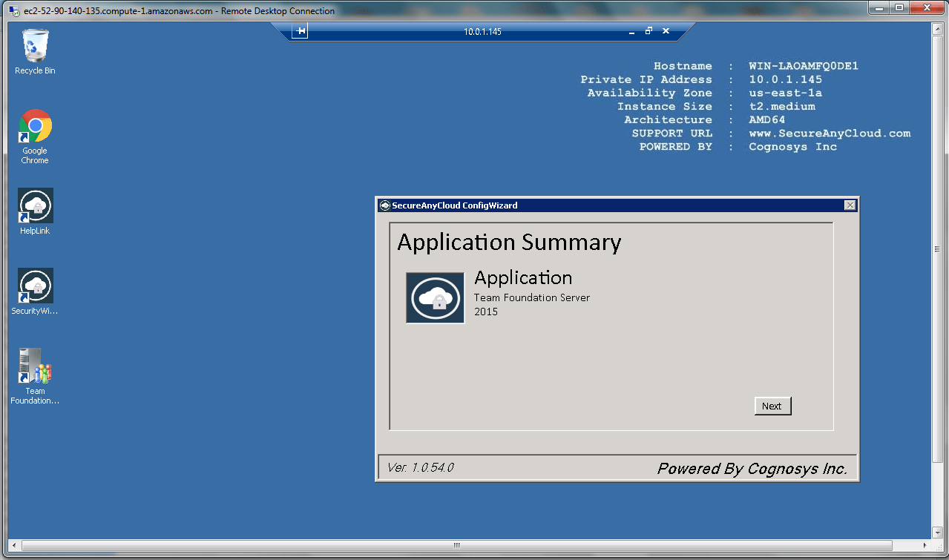Click the SecureAnyCloud ConfigWizard title bar icon
Image resolution: width=949 pixels, height=560 pixels.
[x=384, y=205]
